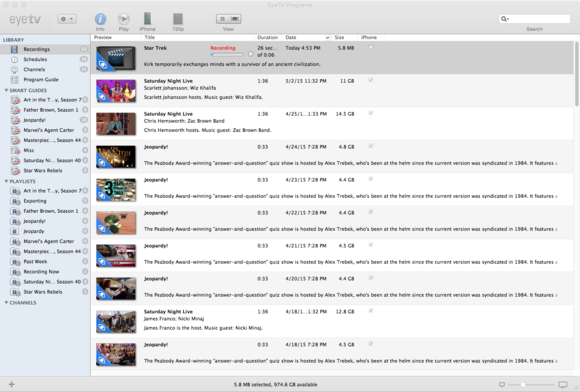Sort by the iPhone column header
The height and width of the screenshot is (392, 580).
coord(371,37)
